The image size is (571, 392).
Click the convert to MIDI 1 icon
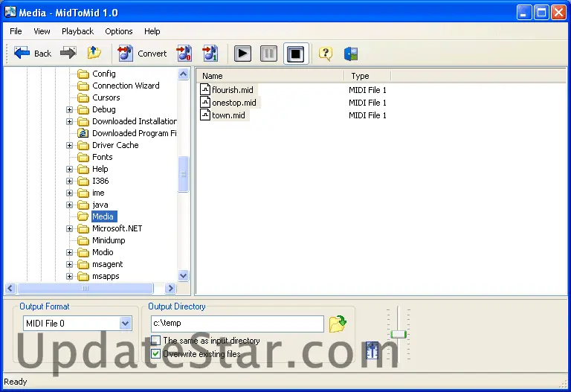[210, 54]
